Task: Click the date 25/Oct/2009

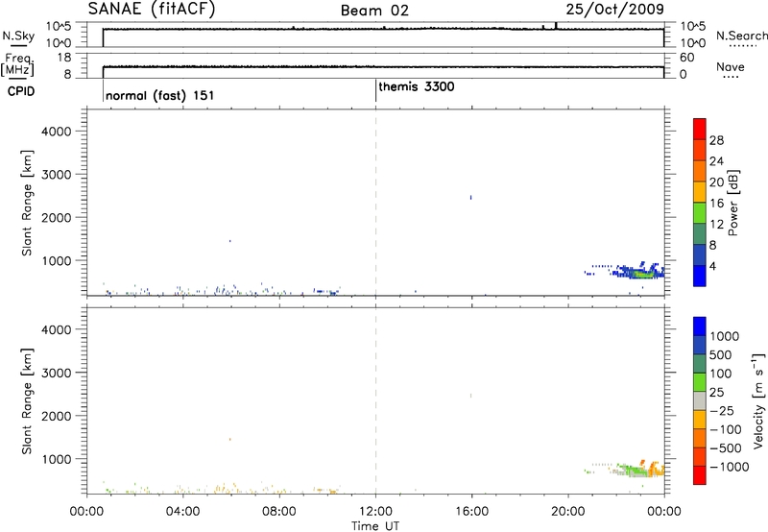Action: [x=615, y=10]
